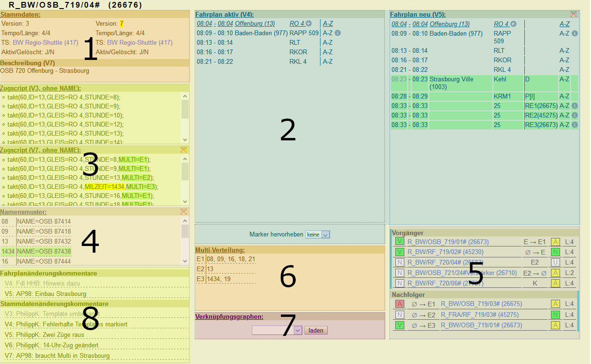This screenshot has height=364, width=591.
Task: Open the Verknüpfungsgraphen selection dropdown
Action: click(x=277, y=330)
